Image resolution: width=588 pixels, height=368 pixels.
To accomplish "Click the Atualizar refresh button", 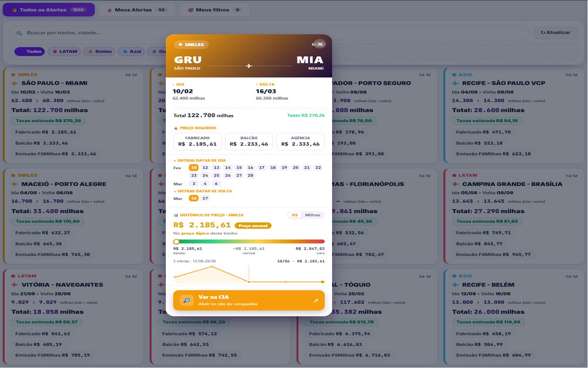I will pos(555,33).
